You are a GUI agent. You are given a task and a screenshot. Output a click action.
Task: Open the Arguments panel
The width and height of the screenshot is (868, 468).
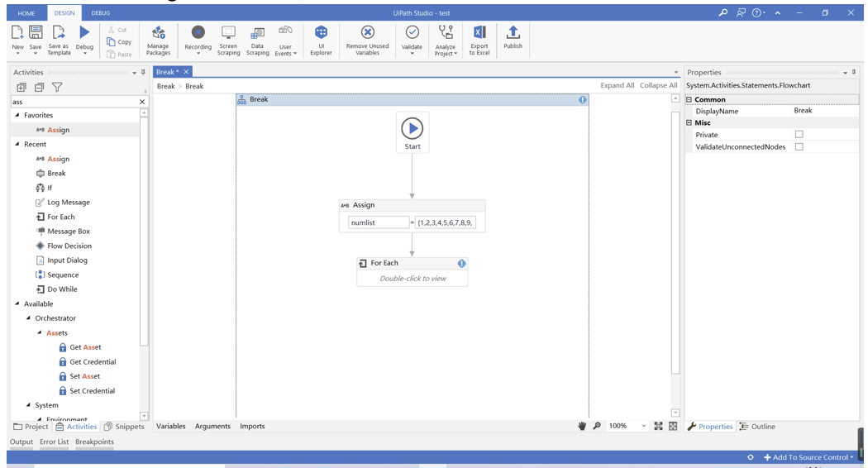(212, 427)
